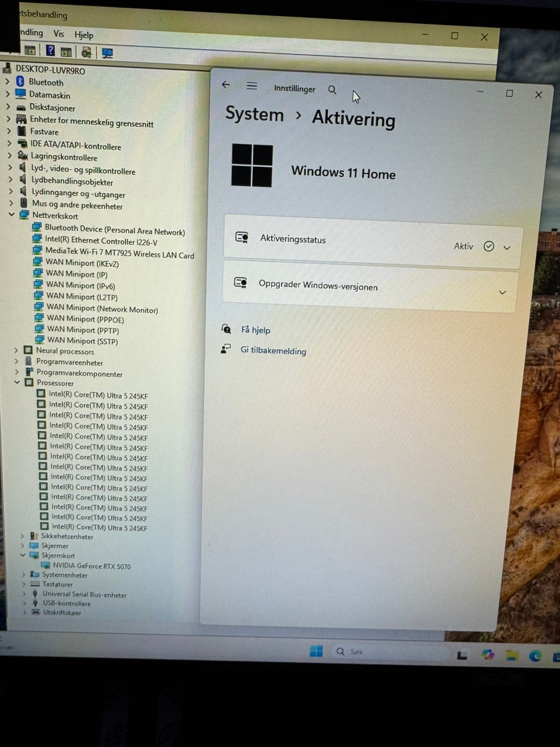Expand the Neural processors node
Screen dimensions: 560x747
(16, 350)
